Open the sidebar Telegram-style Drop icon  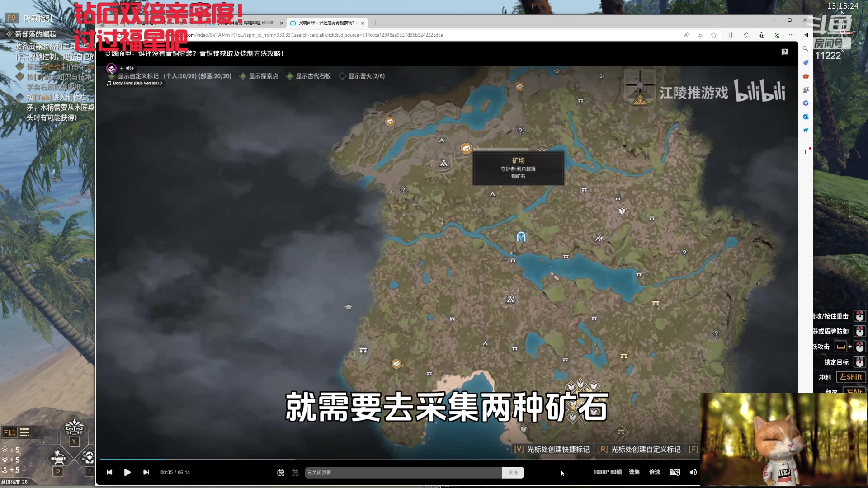[x=805, y=130]
